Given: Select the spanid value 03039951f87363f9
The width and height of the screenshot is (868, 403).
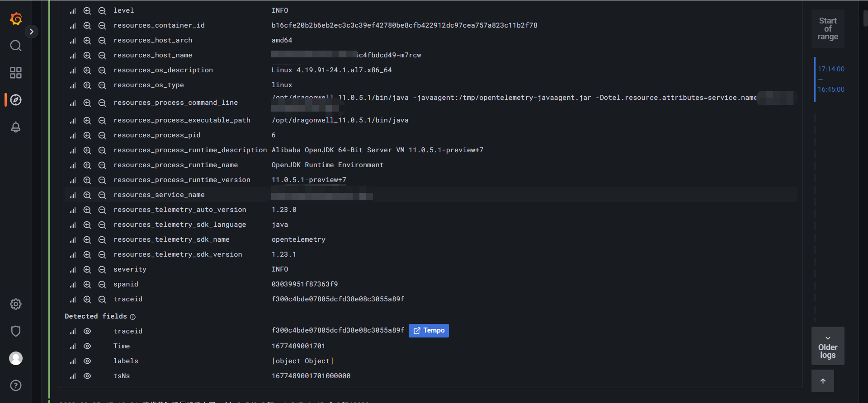Looking at the screenshot, I should click(x=305, y=284).
